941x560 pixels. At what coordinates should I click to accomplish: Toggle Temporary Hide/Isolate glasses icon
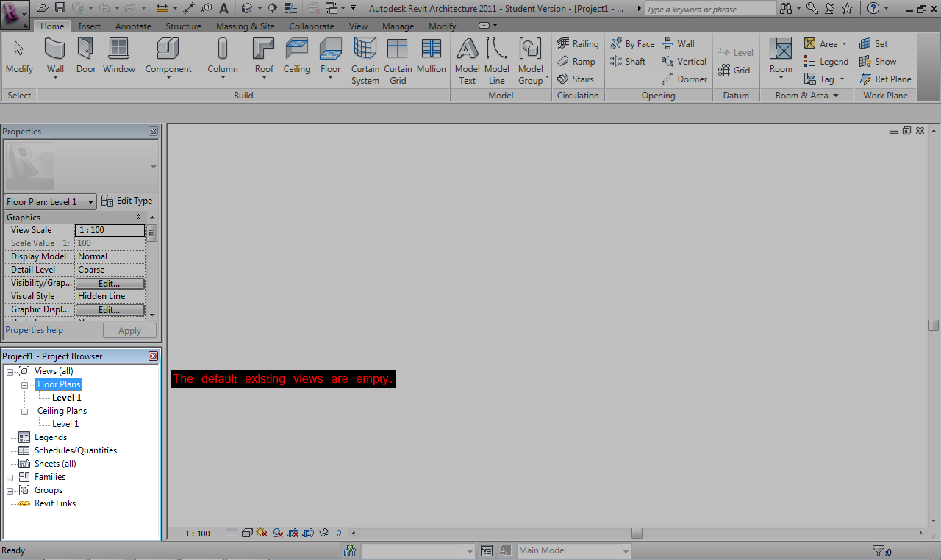pyautogui.click(x=323, y=533)
